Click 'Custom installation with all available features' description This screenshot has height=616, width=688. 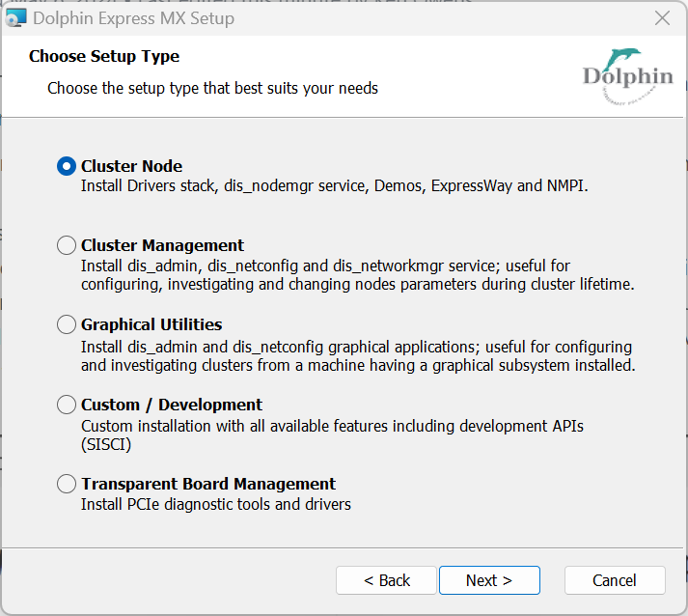point(332,434)
